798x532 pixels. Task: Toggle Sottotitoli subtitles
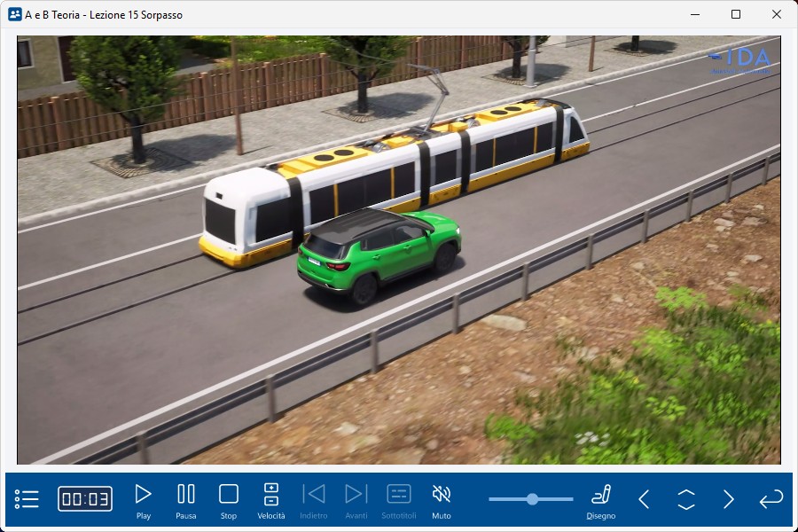399,500
